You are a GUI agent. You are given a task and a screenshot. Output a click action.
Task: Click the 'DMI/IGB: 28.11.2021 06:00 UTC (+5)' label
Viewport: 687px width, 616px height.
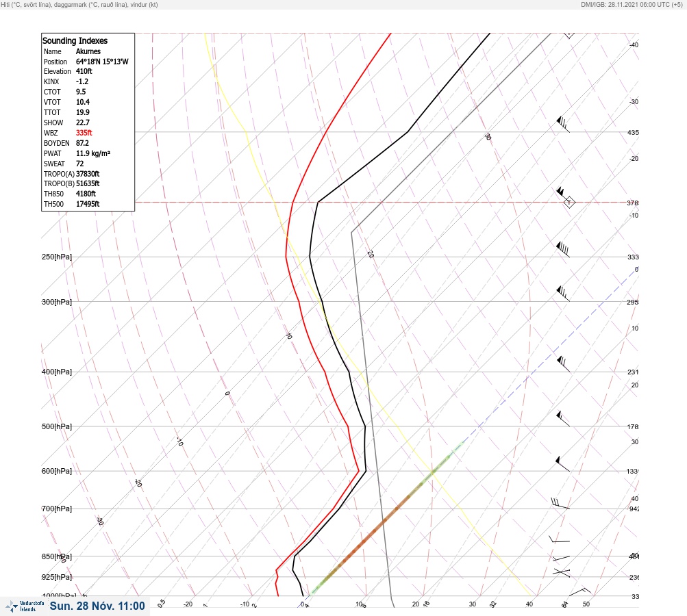632,4
